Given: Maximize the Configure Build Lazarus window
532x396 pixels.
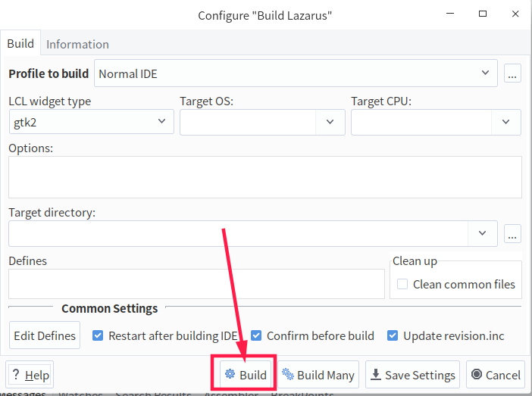Looking at the screenshot, I should [483, 14].
